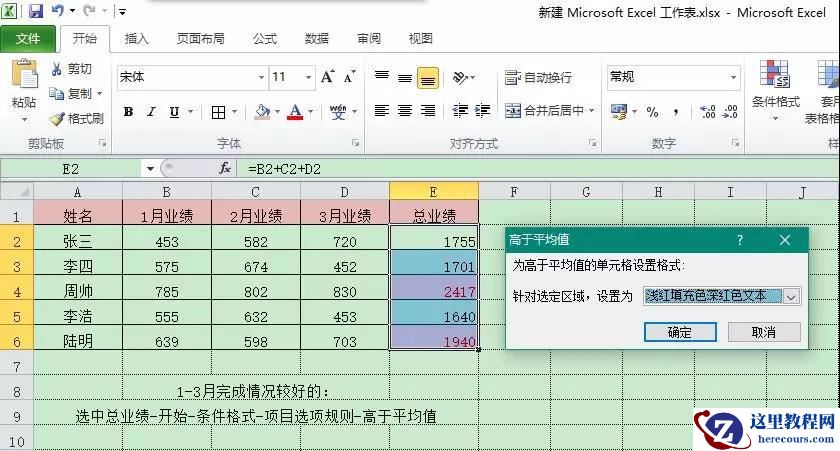840x451 pixels.
Task: Expand customize quick access toolbar arrow
Action: (x=123, y=11)
